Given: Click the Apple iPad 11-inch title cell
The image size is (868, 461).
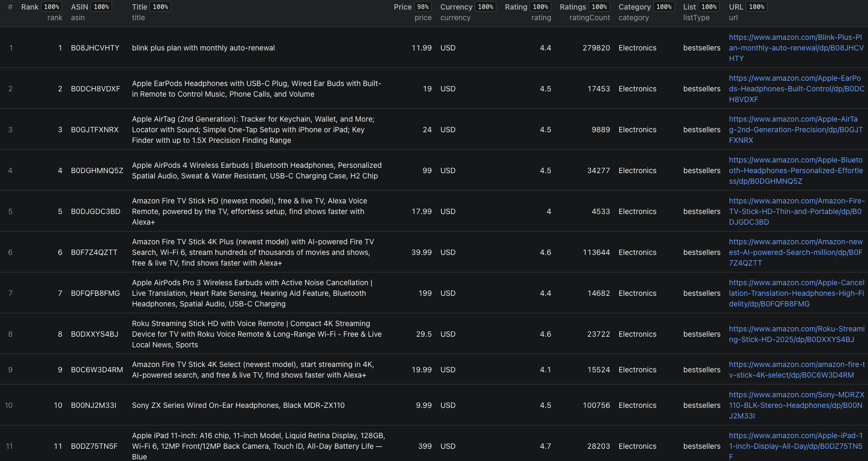Looking at the screenshot, I should [259, 446].
